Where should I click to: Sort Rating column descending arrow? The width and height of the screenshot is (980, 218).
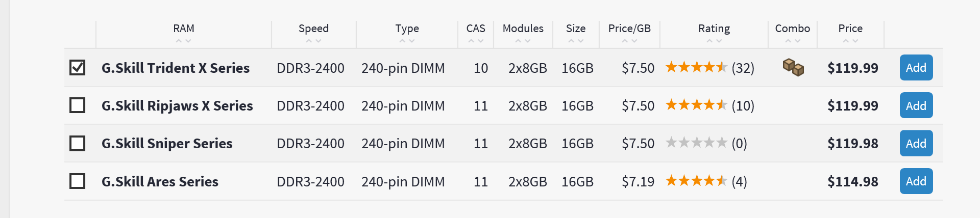(719, 41)
